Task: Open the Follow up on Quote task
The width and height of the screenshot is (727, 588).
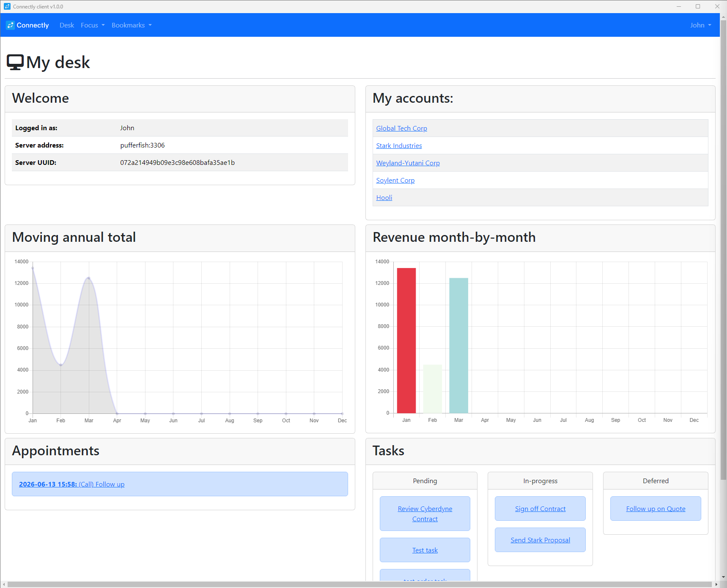Action: [x=655, y=509]
